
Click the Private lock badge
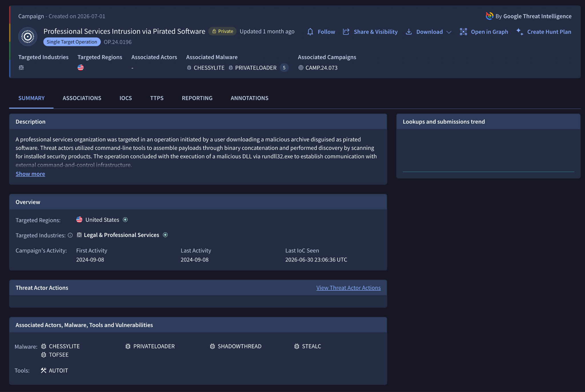223,31
